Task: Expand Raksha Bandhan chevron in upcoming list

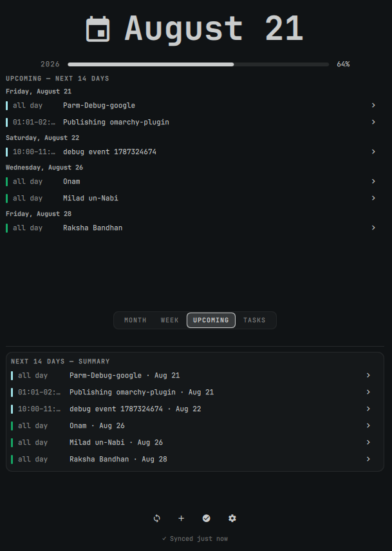Action: tap(373, 227)
